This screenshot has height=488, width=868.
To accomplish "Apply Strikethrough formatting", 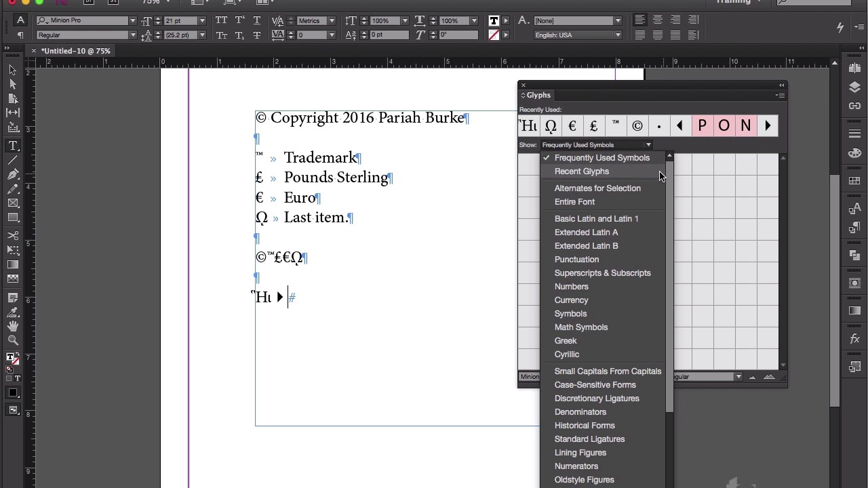I will (257, 35).
